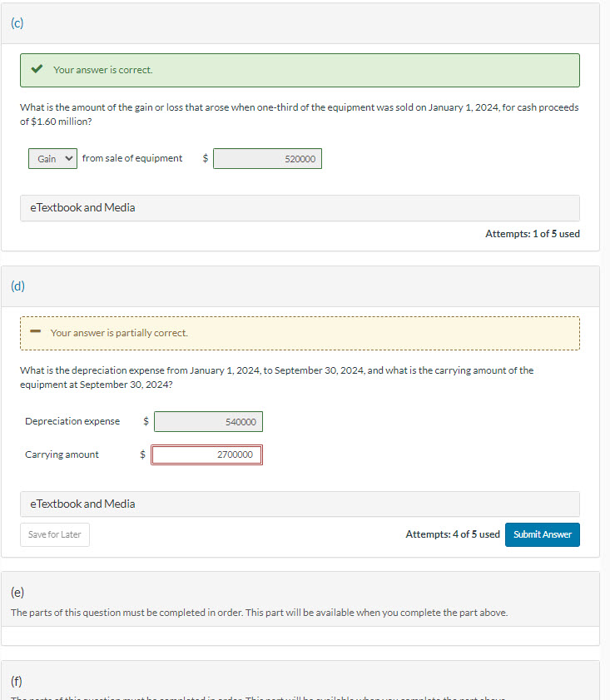Image resolution: width=610 pixels, height=700 pixels.
Task: Click the gain amount field showing 520000
Action: (267, 159)
